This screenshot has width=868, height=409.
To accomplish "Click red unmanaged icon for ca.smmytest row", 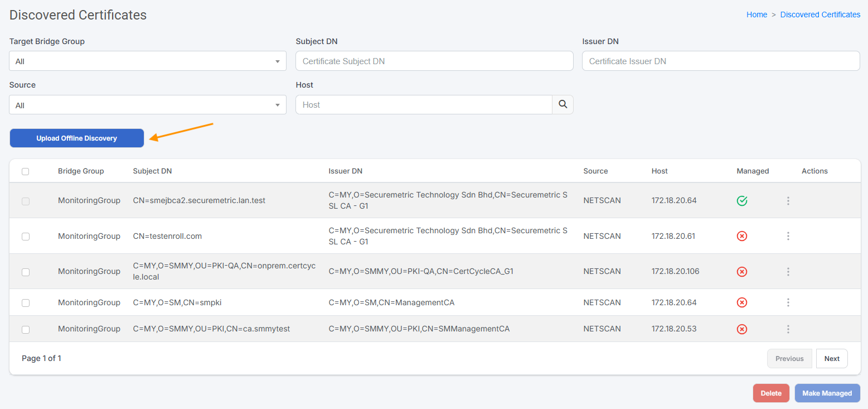I will click(742, 329).
